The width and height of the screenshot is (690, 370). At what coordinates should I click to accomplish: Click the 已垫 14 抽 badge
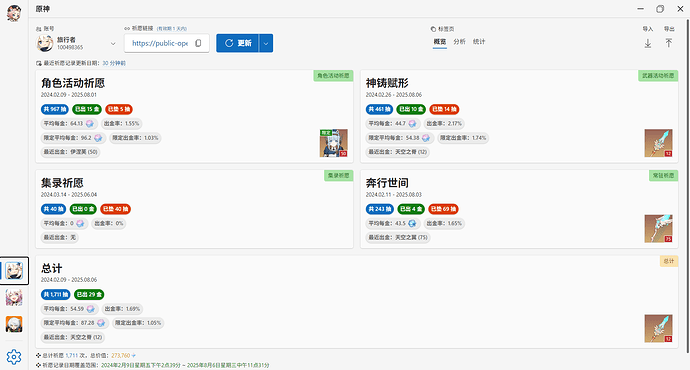tap(444, 109)
